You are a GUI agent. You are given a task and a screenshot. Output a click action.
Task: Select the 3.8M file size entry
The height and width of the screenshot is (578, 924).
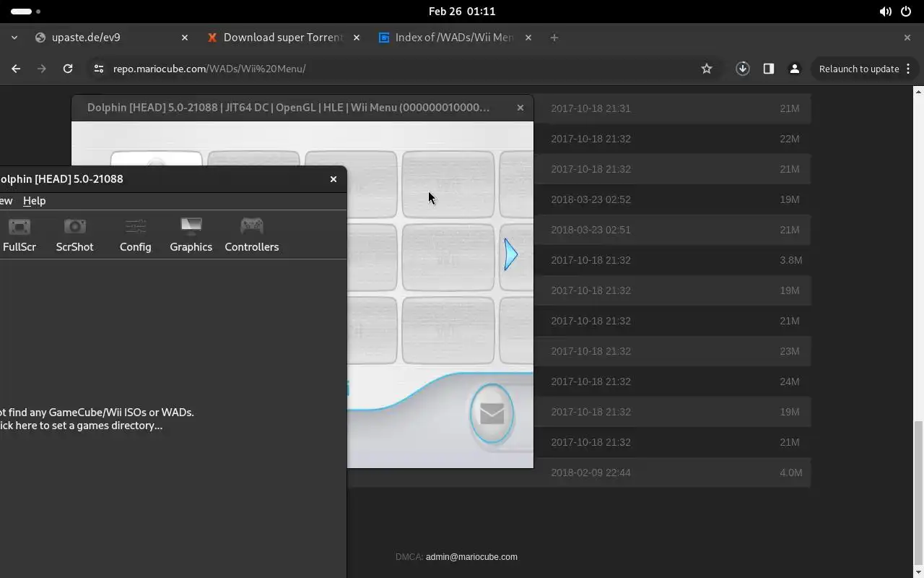[790, 260]
